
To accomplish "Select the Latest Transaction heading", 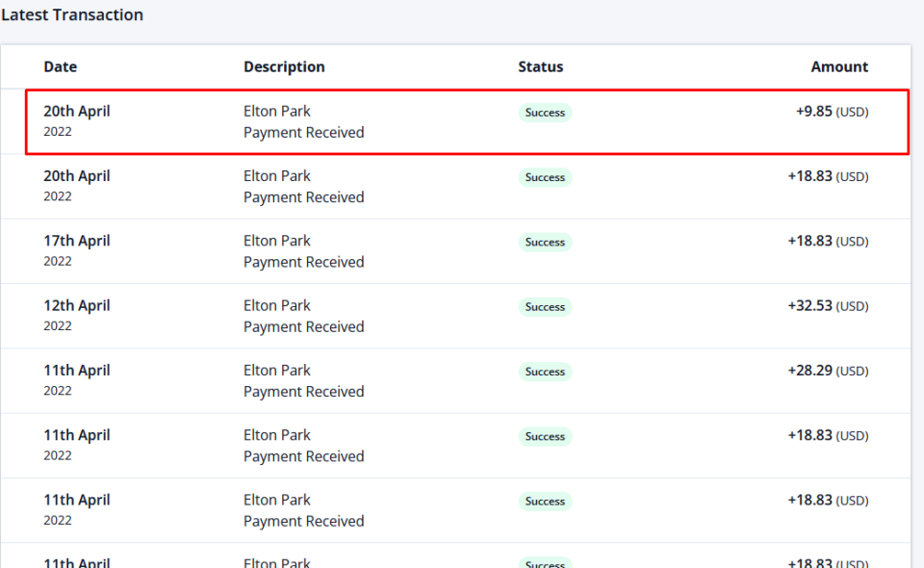I will tap(72, 15).
